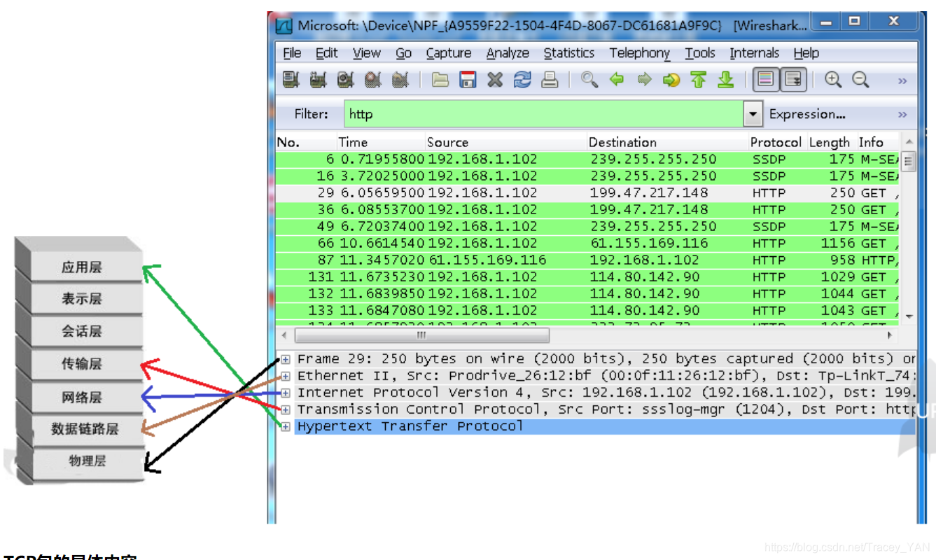
Task: Start a new live capture icon
Action: pos(345,80)
